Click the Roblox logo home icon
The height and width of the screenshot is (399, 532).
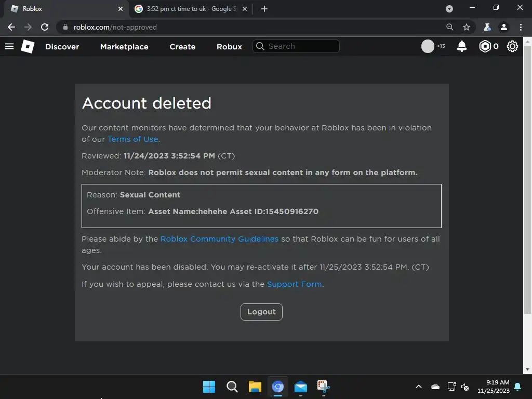pyautogui.click(x=28, y=46)
